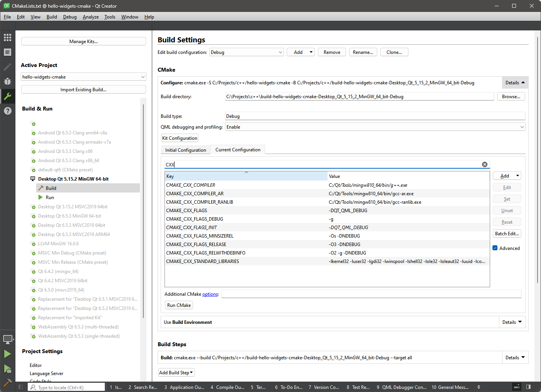541x392 pixels.
Task: Click the Additional CMake options field
Action: pyautogui.click(x=371, y=294)
